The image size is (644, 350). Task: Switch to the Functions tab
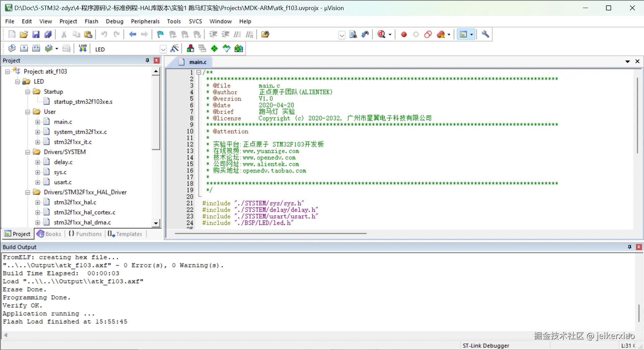85,234
